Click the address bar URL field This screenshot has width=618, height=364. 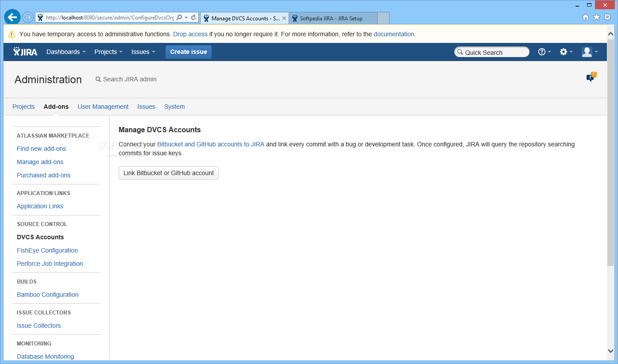(110, 18)
